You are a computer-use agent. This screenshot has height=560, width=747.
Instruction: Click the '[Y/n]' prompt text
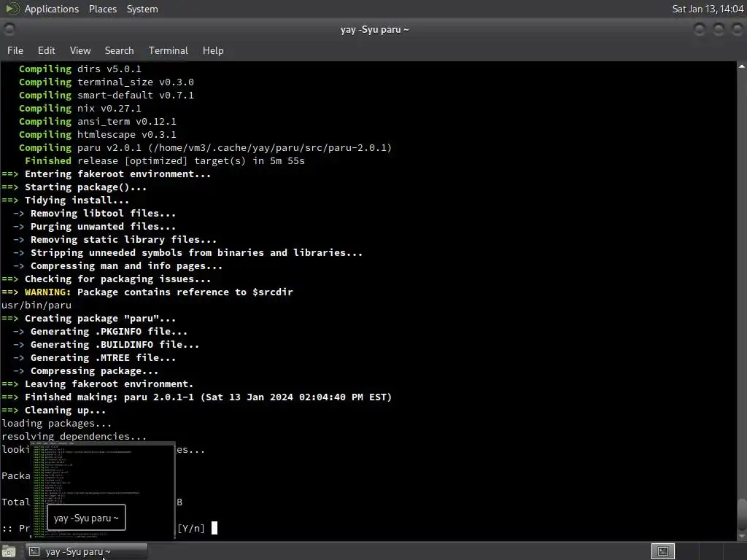(x=191, y=528)
